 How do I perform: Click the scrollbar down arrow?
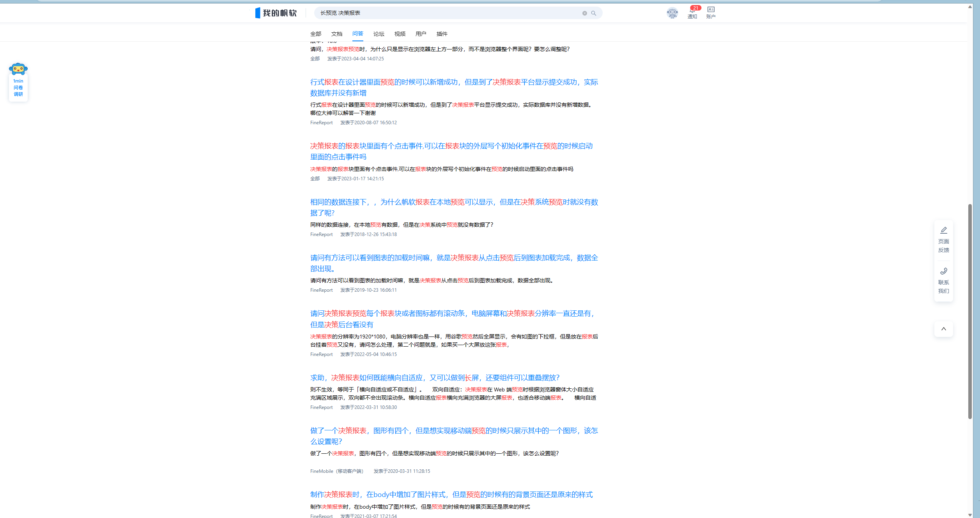pyautogui.click(x=970, y=515)
